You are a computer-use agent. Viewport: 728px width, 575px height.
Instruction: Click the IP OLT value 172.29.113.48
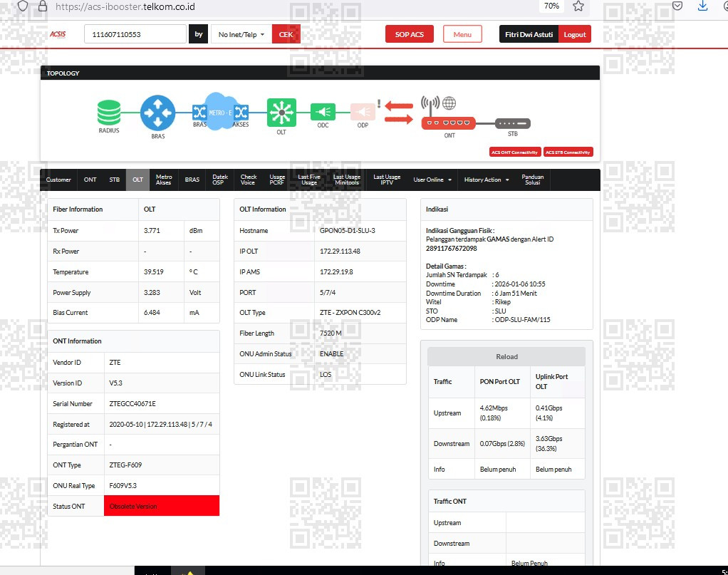340,252
